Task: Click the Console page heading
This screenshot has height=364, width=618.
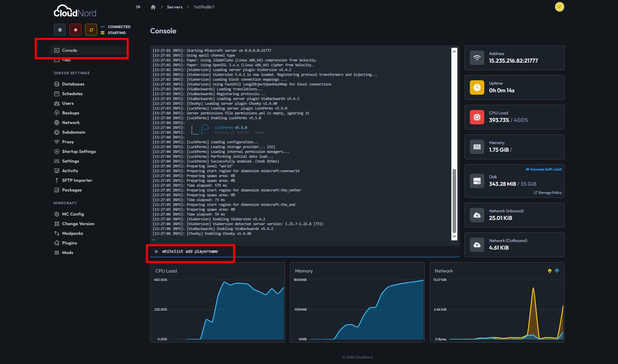Action: coord(163,31)
